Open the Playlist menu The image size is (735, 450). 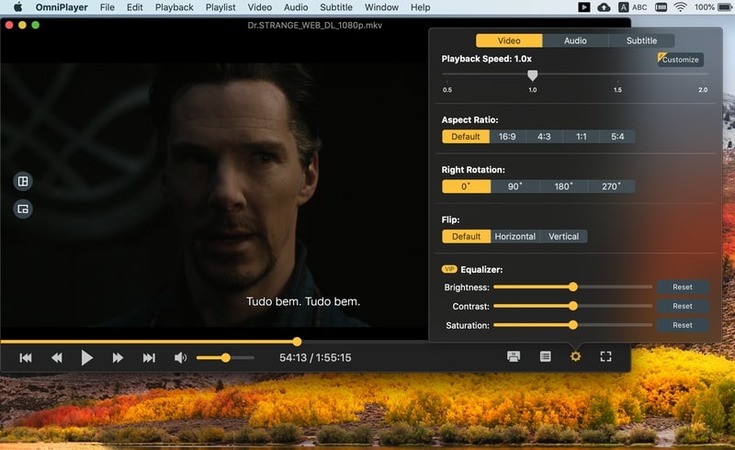tap(220, 7)
